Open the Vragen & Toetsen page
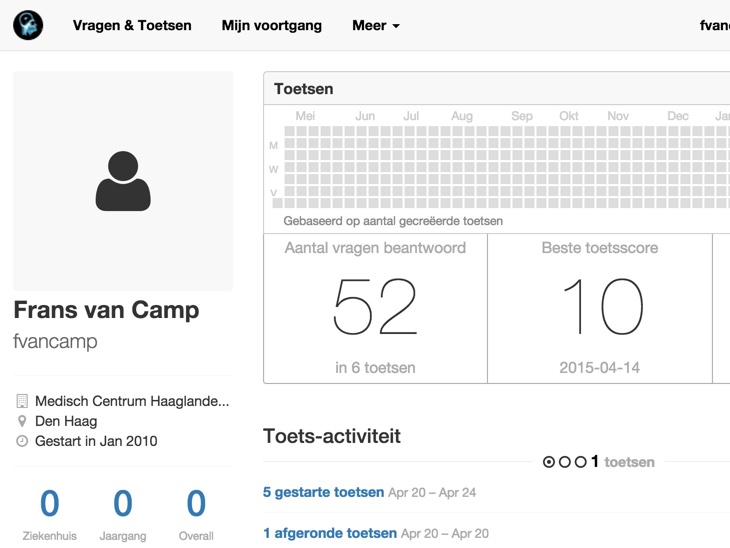 (132, 26)
